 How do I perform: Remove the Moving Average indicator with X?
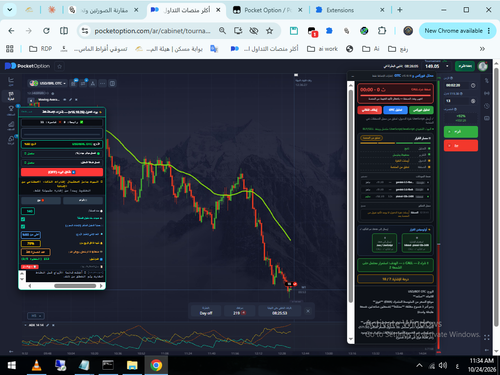click(x=76, y=100)
